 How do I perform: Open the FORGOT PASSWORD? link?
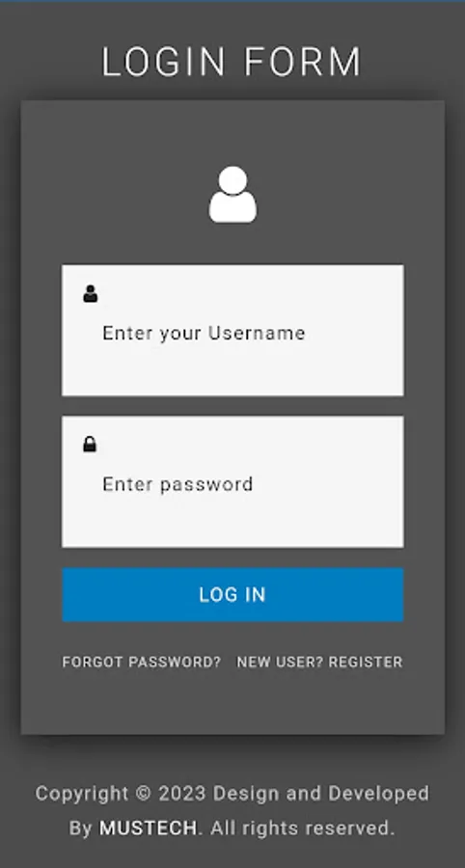141,662
